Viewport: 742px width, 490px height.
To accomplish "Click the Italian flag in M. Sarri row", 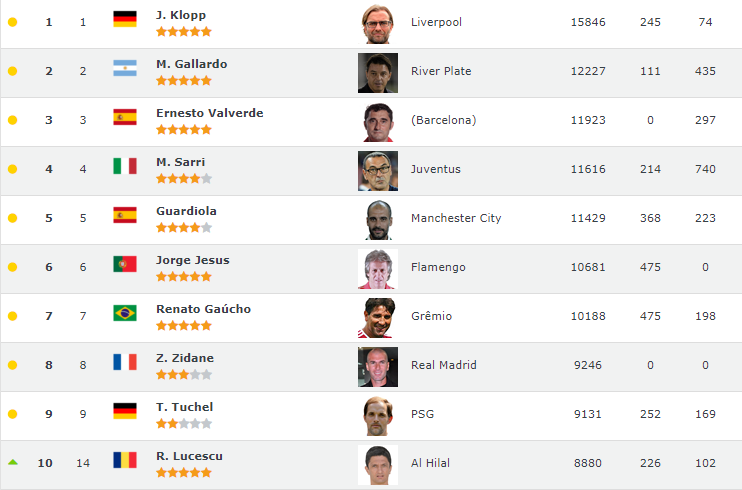I will (x=125, y=166).
